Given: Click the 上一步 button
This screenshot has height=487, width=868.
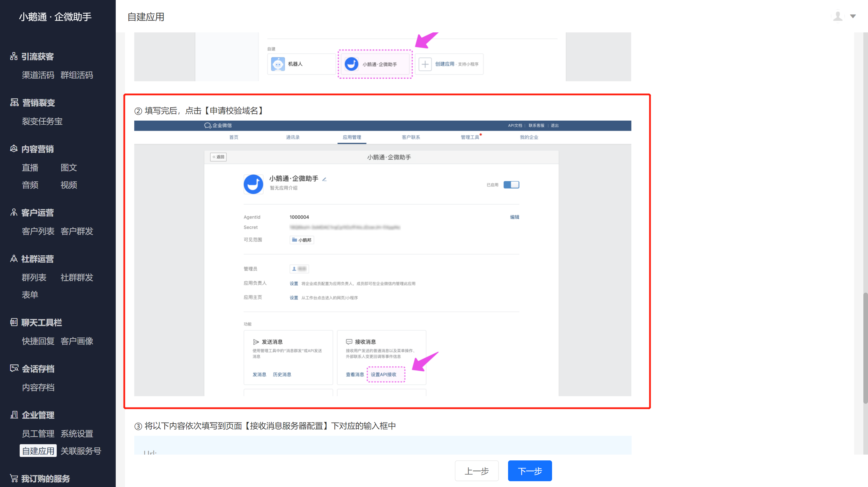Looking at the screenshot, I should click(x=477, y=471).
